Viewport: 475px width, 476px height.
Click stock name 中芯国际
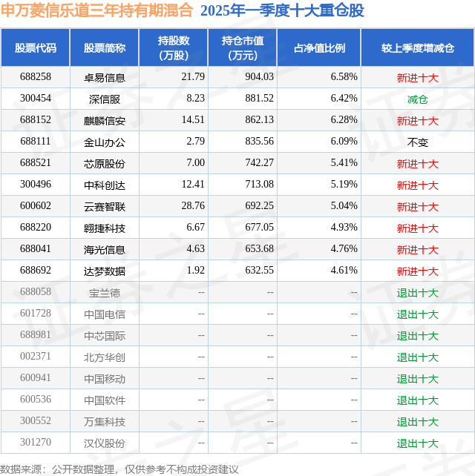coord(105,337)
